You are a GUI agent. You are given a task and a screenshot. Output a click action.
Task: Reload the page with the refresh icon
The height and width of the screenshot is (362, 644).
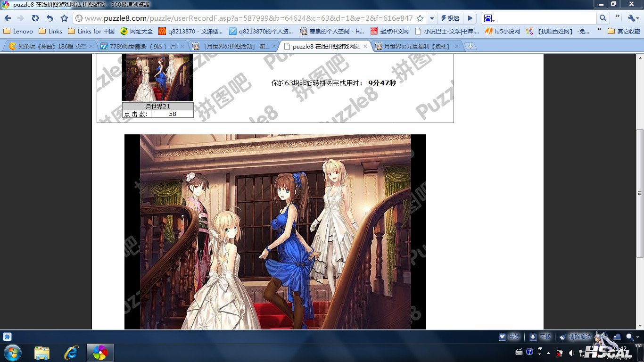[x=35, y=18]
